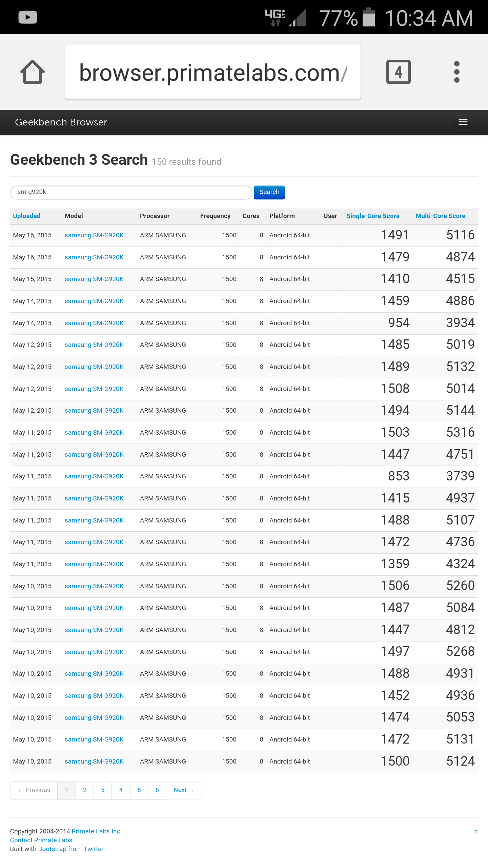Sort by Multi-Core Score column header
Screen dimensions: 488x868
[440, 216]
